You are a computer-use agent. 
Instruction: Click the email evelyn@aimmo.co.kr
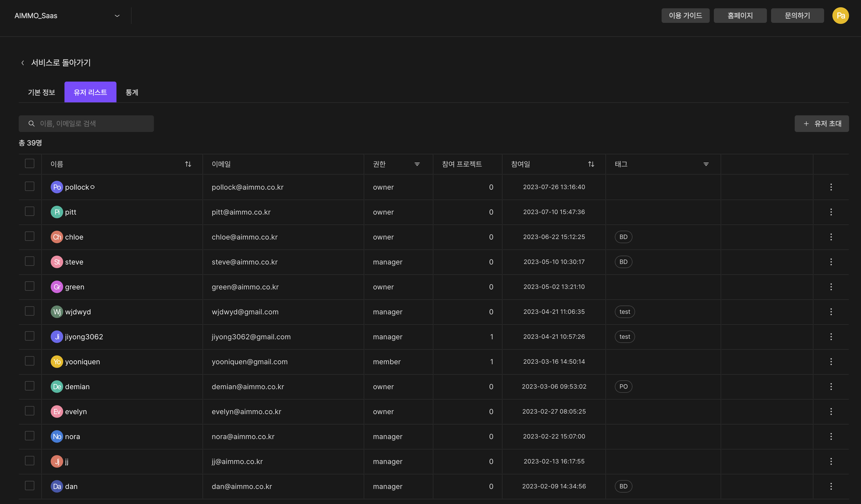[x=246, y=412]
